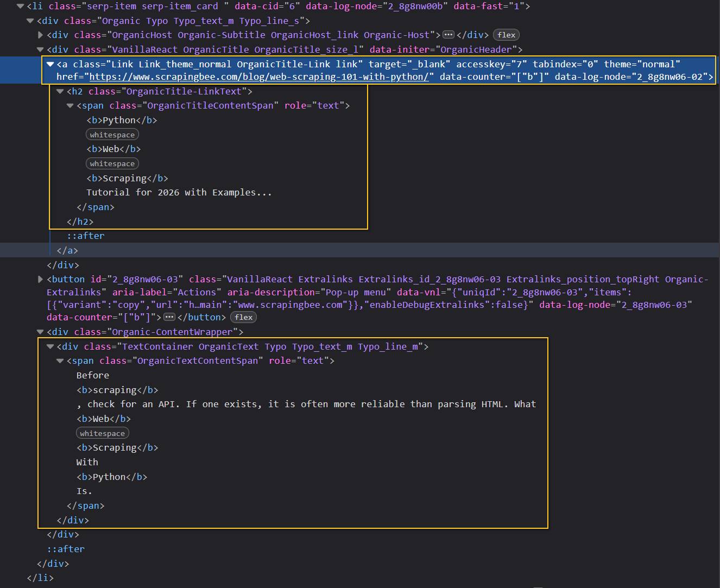
Task: Click the data-initer="OrganicHeader" attribute
Action: point(443,49)
